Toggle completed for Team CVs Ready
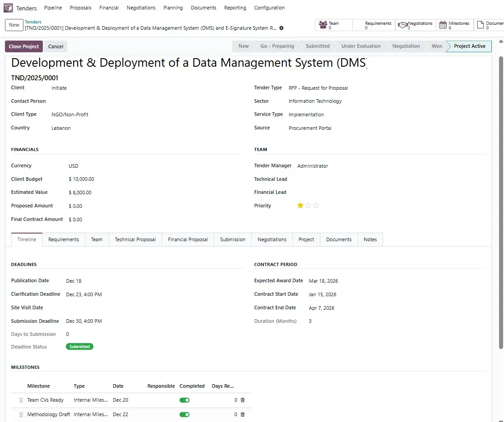 (x=185, y=400)
